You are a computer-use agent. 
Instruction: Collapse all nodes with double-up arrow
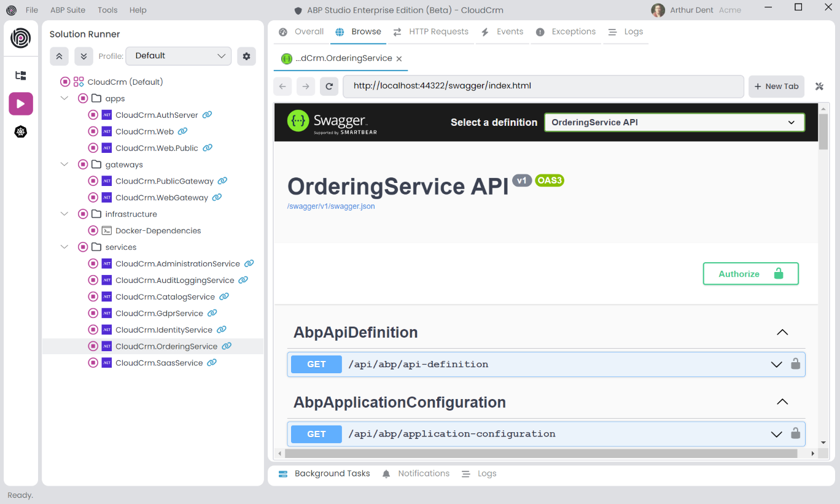point(59,56)
